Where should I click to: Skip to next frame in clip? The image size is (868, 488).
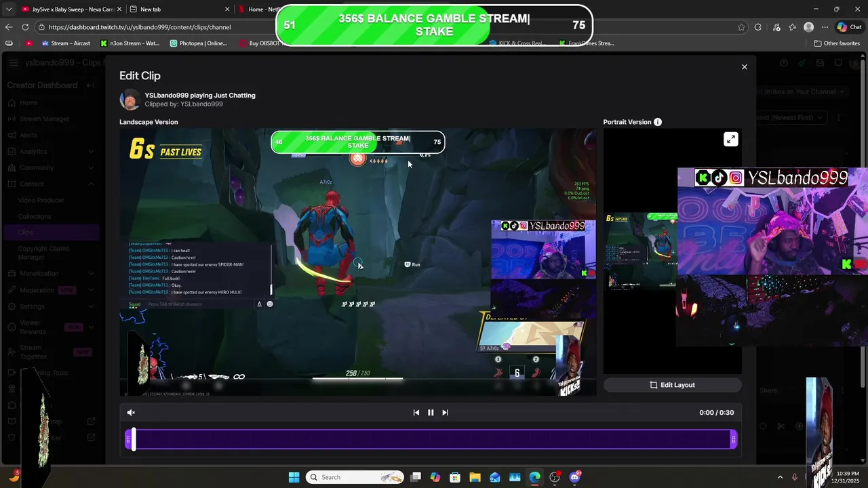445,412
